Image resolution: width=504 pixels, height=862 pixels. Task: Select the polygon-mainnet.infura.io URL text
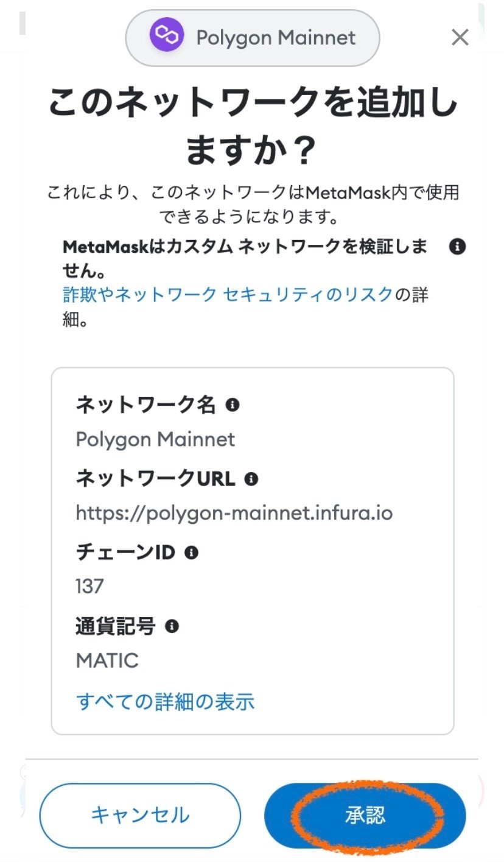click(234, 513)
